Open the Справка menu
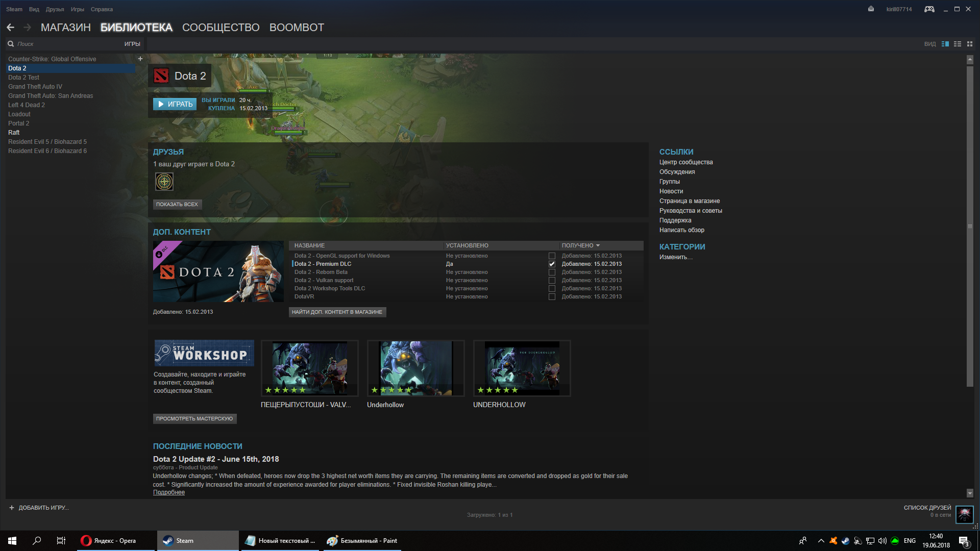This screenshot has width=980, height=551. point(102,9)
